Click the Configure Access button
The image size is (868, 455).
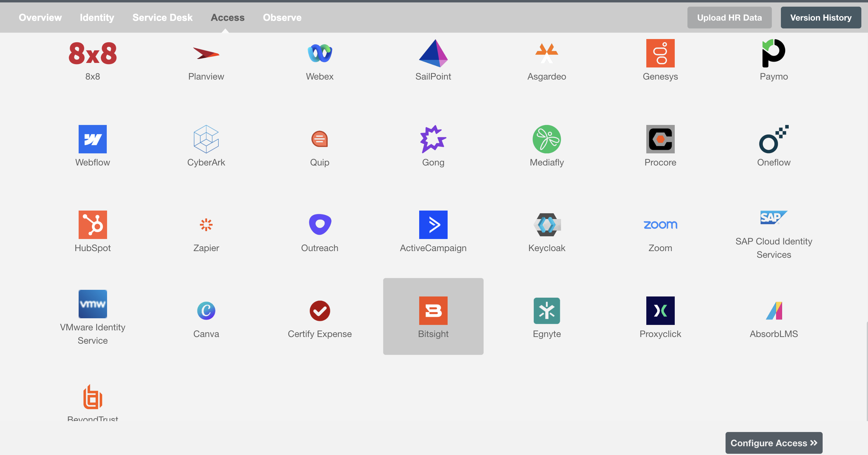pos(774,443)
